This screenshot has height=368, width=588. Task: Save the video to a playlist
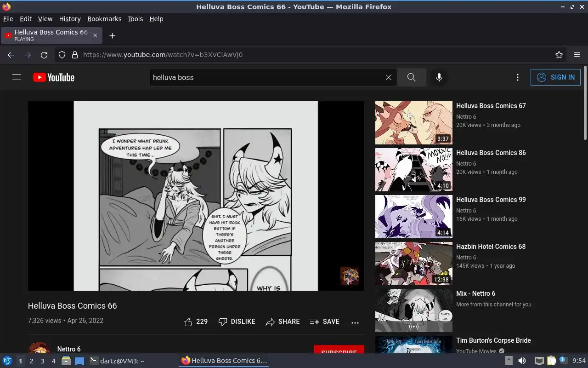[325, 322]
